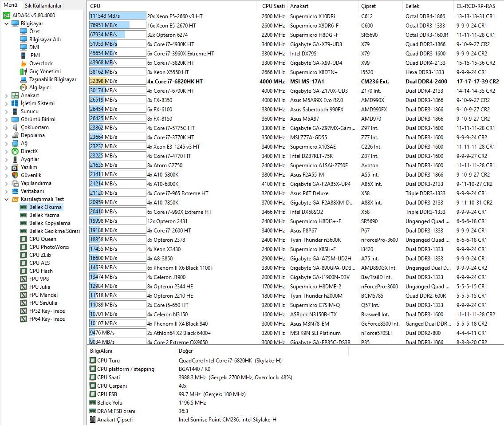
Task: Click the FP64 Ray-Trace benchmark icon
Action: (x=23, y=319)
